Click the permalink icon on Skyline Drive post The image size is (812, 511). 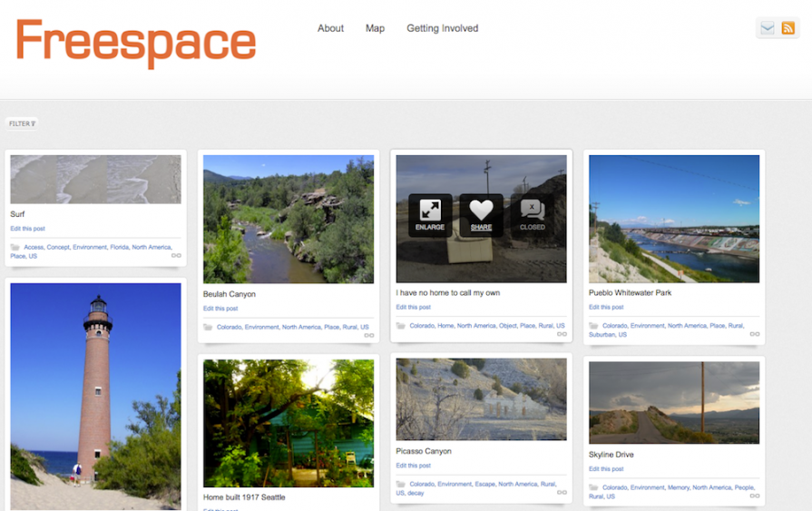755,496
